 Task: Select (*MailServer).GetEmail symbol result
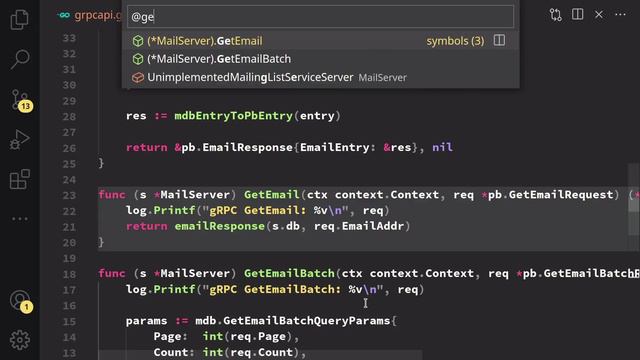click(x=320, y=41)
